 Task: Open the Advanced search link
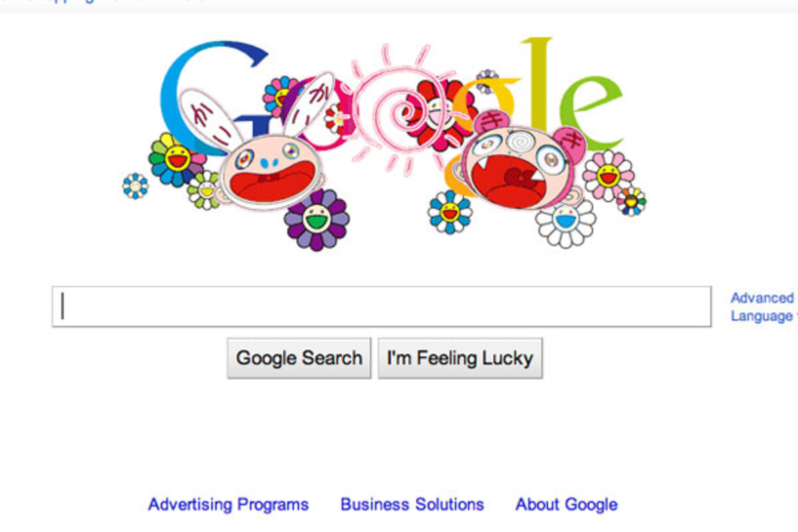tap(763, 298)
